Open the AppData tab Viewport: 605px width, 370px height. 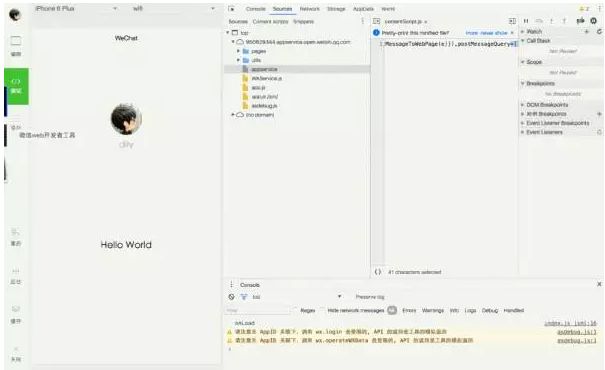pyautogui.click(x=363, y=9)
